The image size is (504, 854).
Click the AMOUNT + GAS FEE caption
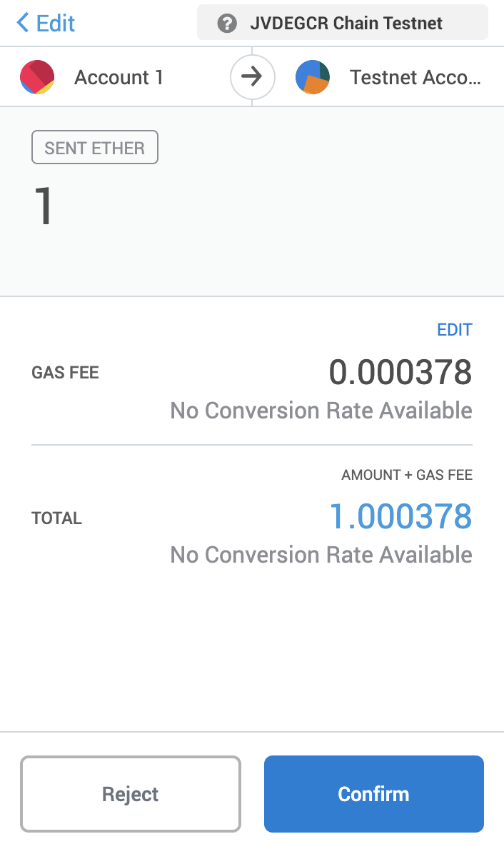click(406, 476)
